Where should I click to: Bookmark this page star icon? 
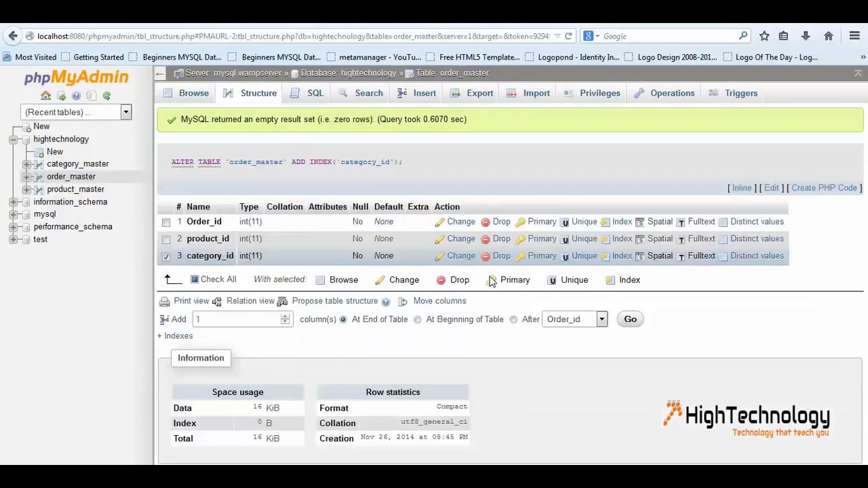tap(764, 36)
